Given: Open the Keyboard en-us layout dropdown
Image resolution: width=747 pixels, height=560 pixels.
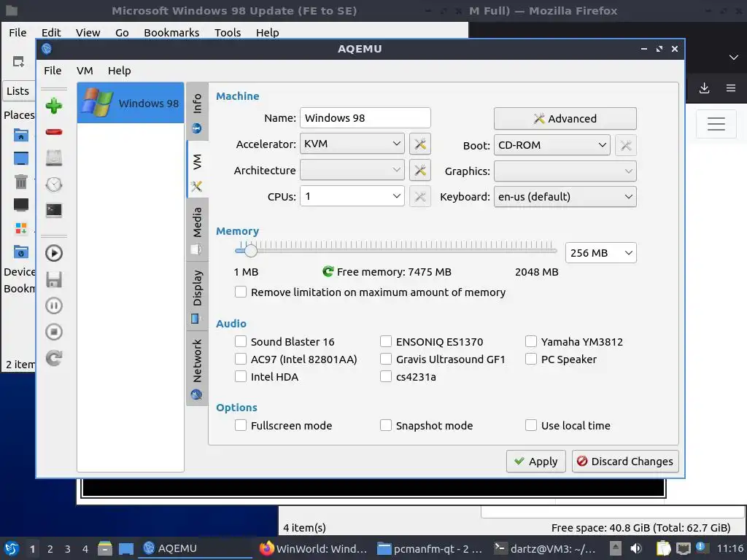Looking at the screenshot, I should tap(565, 197).
